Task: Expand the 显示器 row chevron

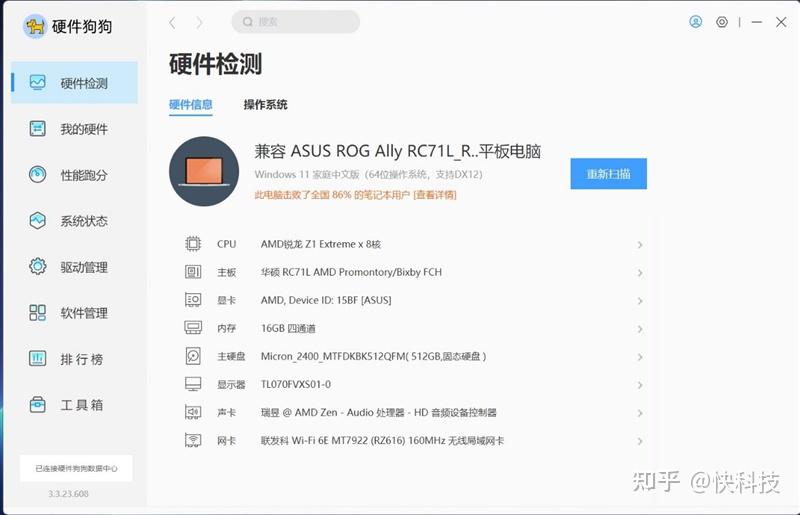Action: click(639, 385)
